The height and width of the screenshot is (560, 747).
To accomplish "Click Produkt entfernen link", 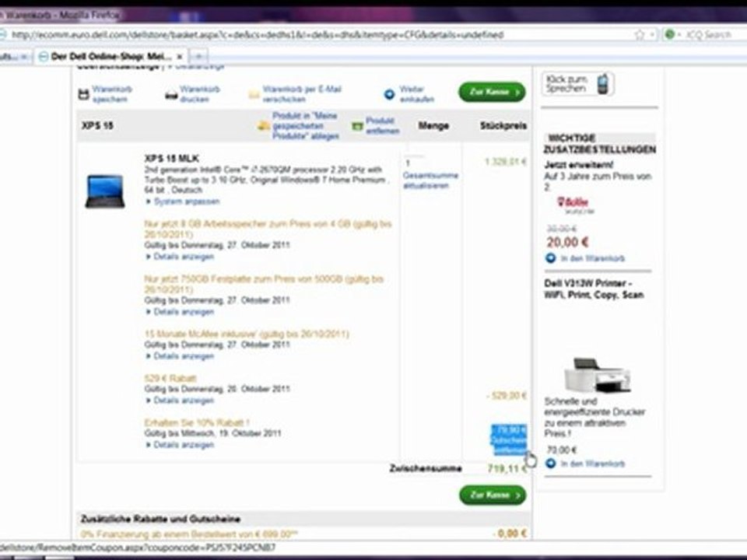I will pyautogui.click(x=383, y=126).
